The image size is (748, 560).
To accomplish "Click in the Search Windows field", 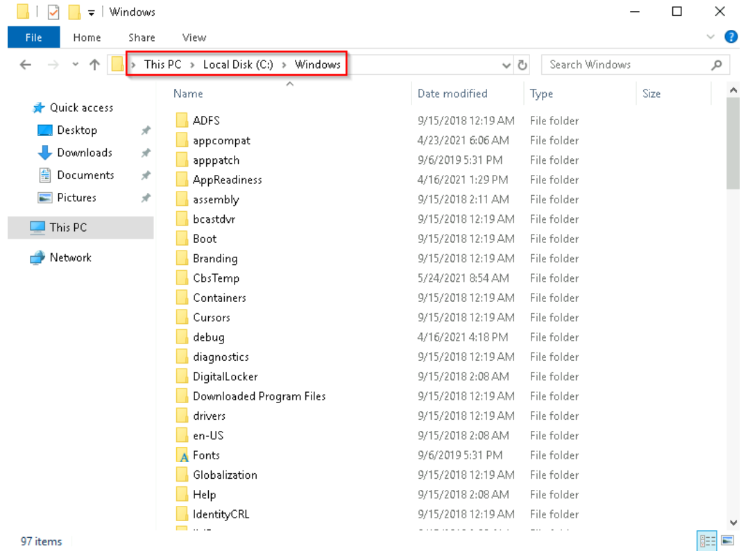I will pos(624,65).
